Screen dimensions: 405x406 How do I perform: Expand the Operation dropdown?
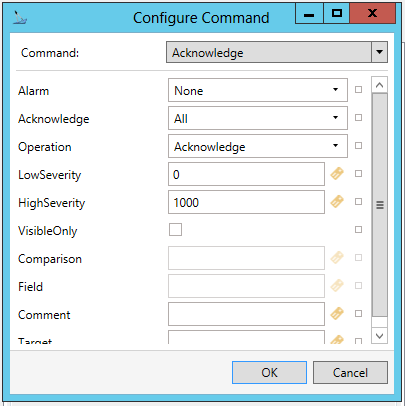pyautogui.click(x=258, y=146)
